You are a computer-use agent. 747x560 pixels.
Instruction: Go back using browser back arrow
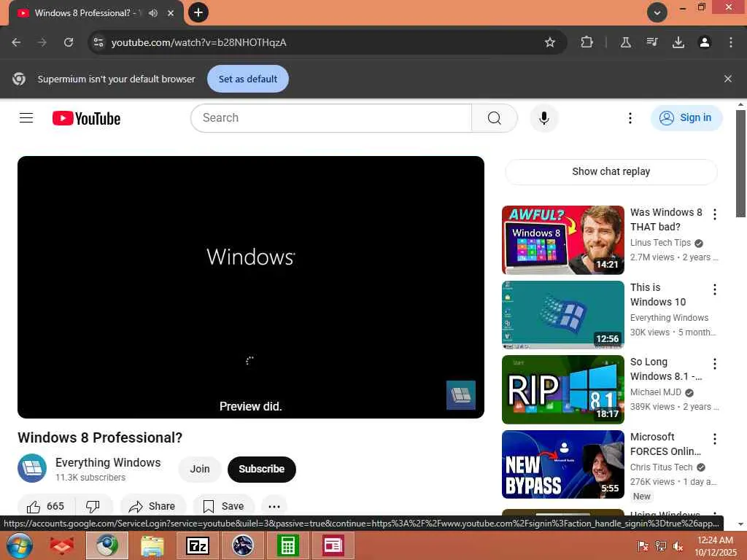click(16, 42)
